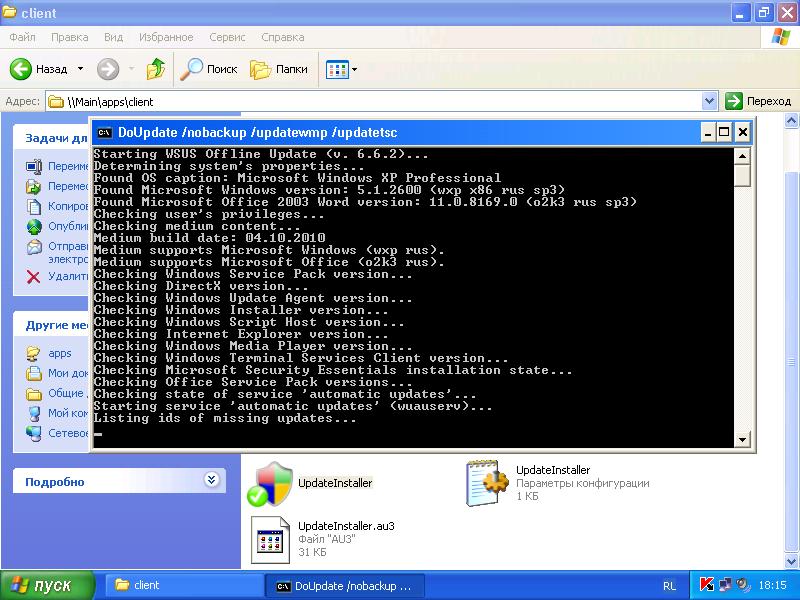Select the UpdateInstaller configuration settings file
800x600 pixels.
(488, 483)
